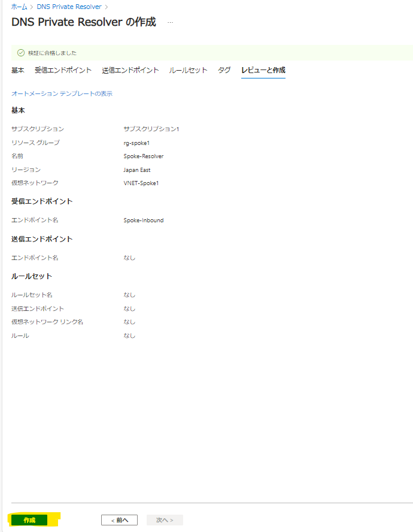Click the ホーム breadcrumb link
Image resolution: width=413 pixels, height=532 pixels.
[x=19, y=7]
